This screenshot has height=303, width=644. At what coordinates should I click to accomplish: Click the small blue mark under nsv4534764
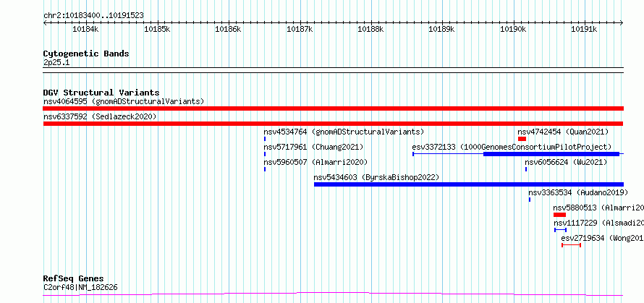265,139
